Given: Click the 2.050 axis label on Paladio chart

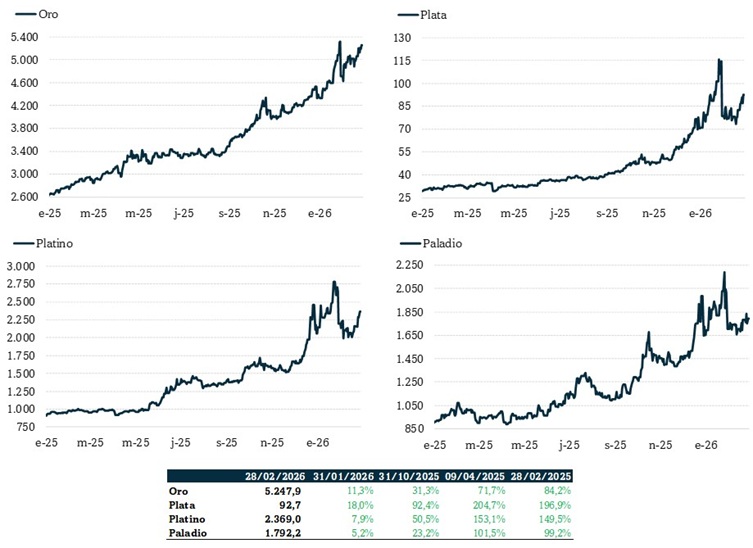Looking at the screenshot, I should tap(412, 288).
